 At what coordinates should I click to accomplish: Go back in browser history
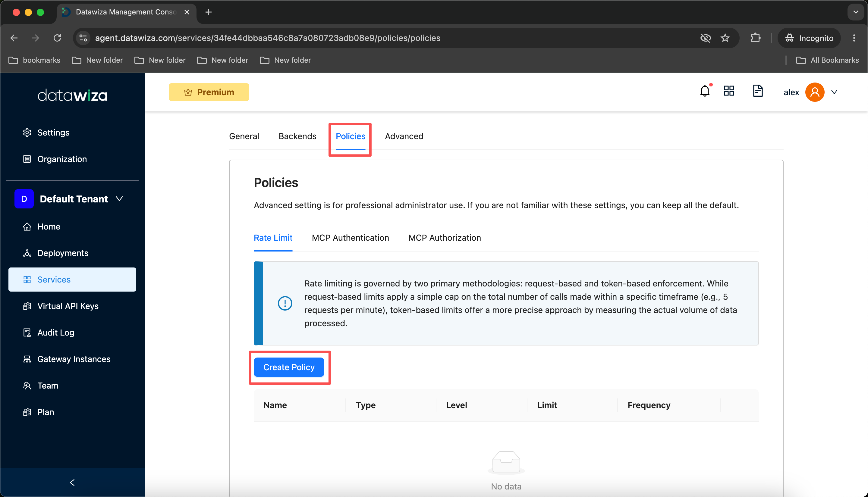pyautogui.click(x=14, y=38)
